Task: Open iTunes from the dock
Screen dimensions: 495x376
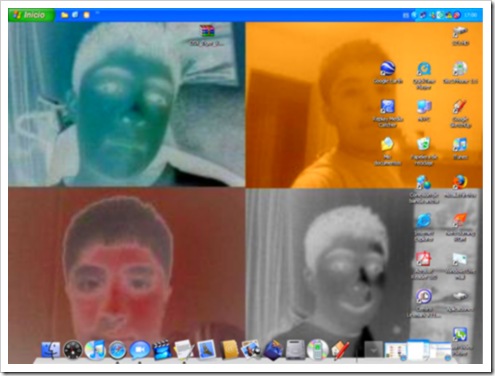Action: [95, 350]
